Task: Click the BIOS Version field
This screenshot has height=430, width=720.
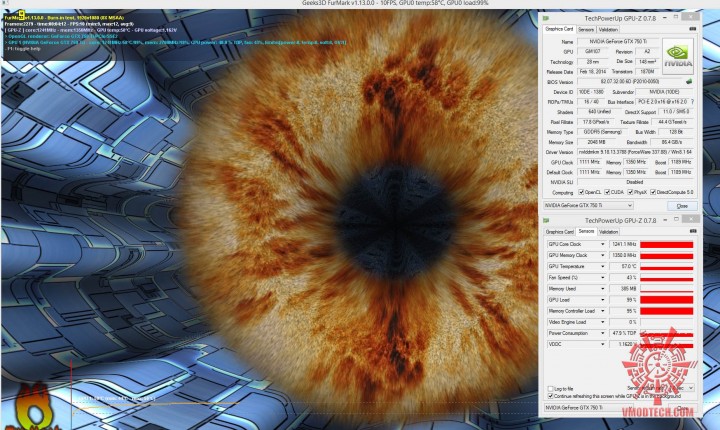Action: click(630, 81)
